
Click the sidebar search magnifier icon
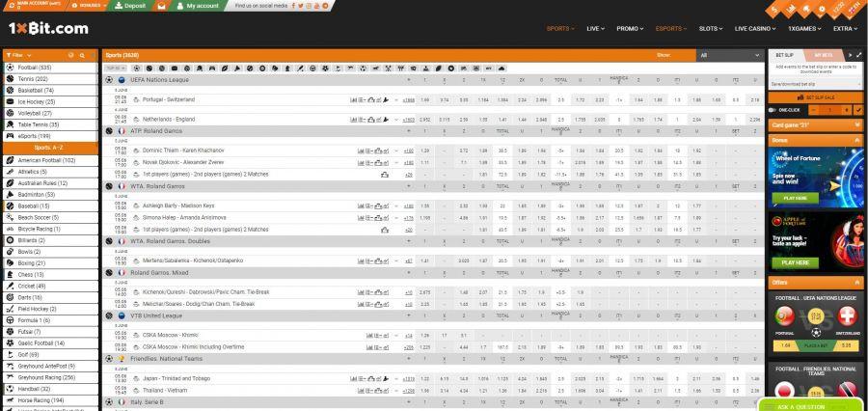click(x=82, y=55)
